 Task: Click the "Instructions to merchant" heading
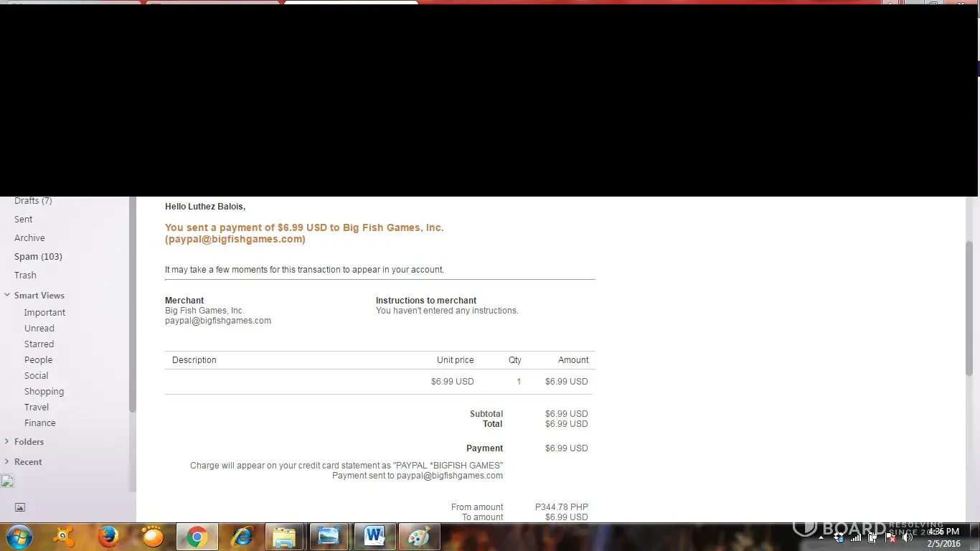[426, 301]
